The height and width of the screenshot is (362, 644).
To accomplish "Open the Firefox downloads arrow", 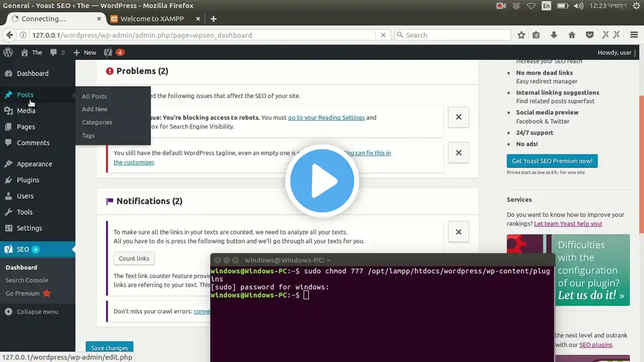I will coord(554,35).
